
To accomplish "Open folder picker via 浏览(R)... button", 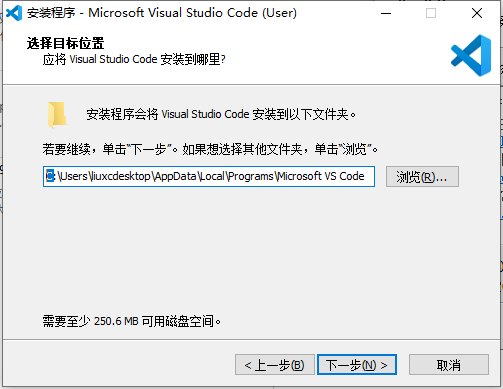I will [x=422, y=177].
